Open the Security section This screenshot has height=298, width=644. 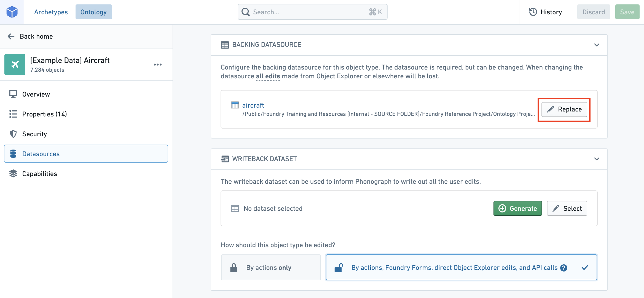pyautogui.click(x=86, y=134)
